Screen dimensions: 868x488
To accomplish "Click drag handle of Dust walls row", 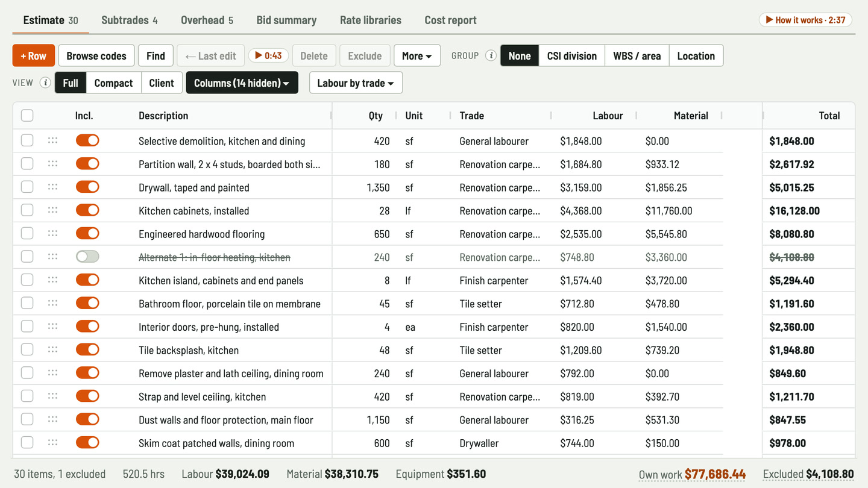I will click(x=52, y=419).
